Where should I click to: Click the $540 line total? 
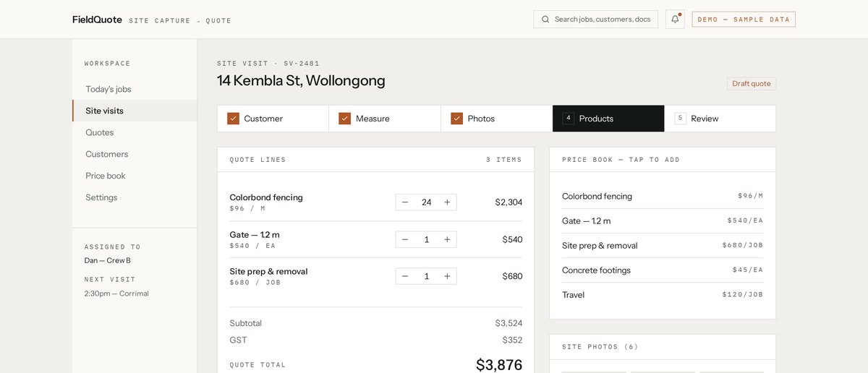pyautogui.click(x=512, y=239)
